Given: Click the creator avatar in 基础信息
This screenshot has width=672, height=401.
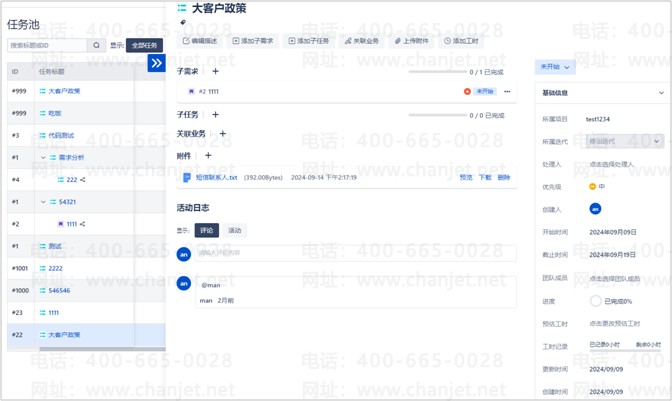Looking at the screenshot, I should [595, 209].
